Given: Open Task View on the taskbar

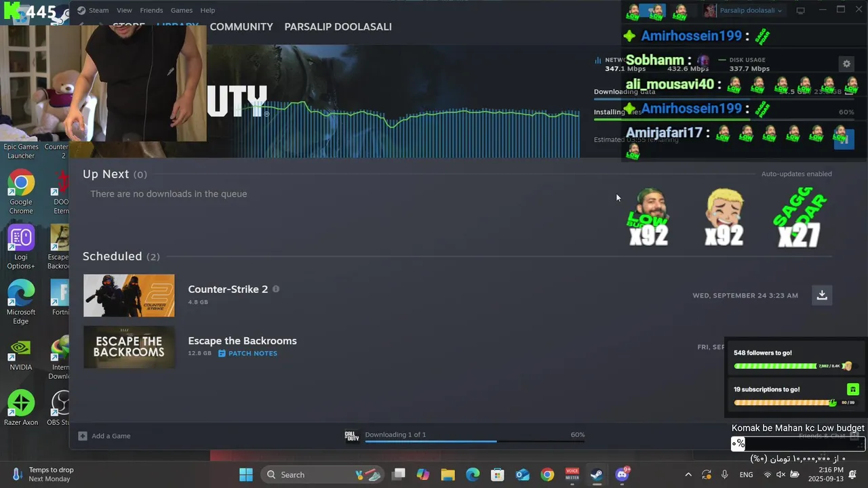Looking at the screenshot, I should [398, 474].
